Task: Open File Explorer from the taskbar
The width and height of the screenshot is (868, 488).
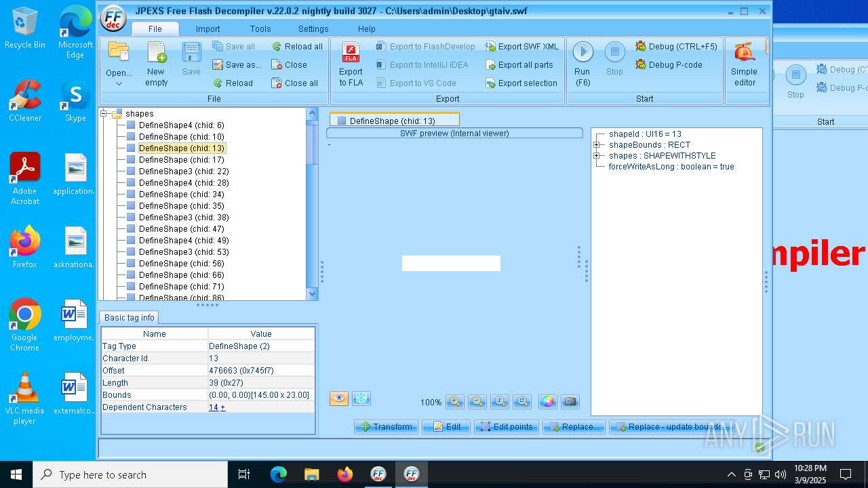Action: click(311, 474)
